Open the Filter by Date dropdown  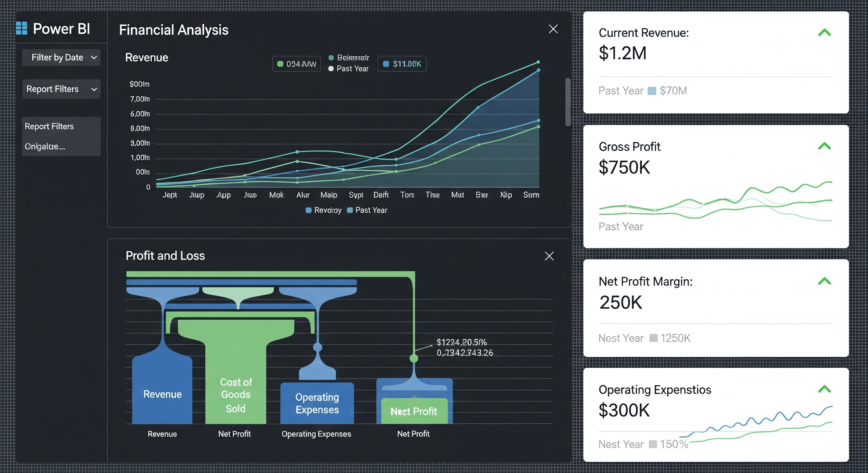pyautogui.click(x=61, y=58)
